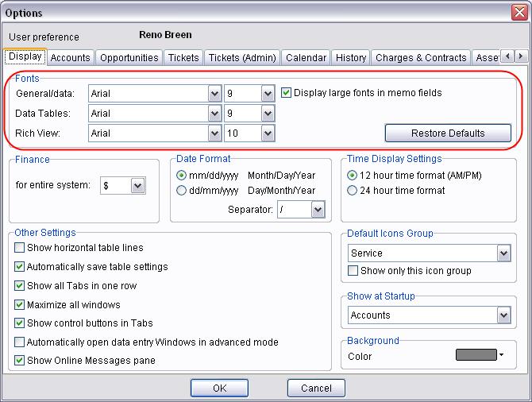Viewport: 532px width, 402px height.
Task: Choose 24 hour time format
Action: pyautogui.click(x=353, y=191)
